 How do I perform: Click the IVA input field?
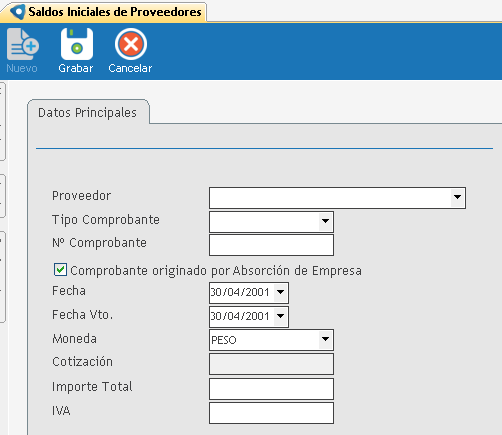click(x=271, y=413)
